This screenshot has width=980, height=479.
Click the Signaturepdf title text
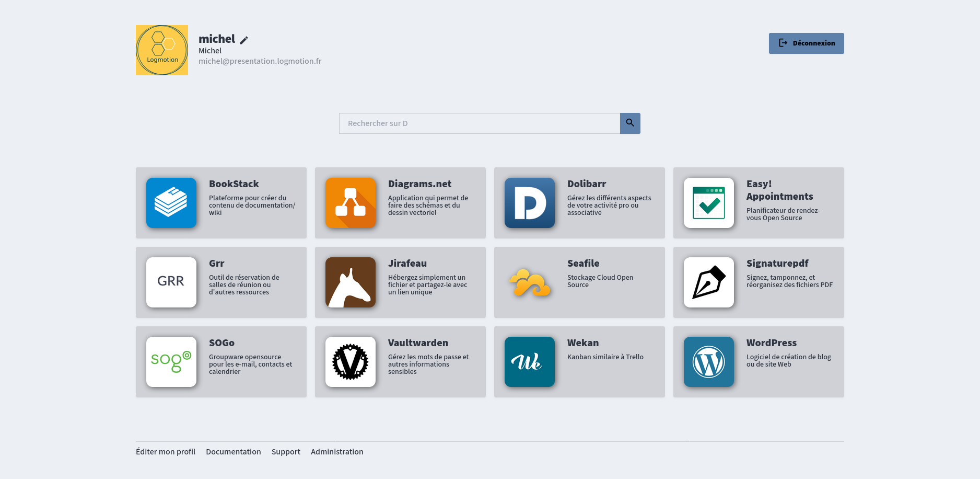coord(777,264)
